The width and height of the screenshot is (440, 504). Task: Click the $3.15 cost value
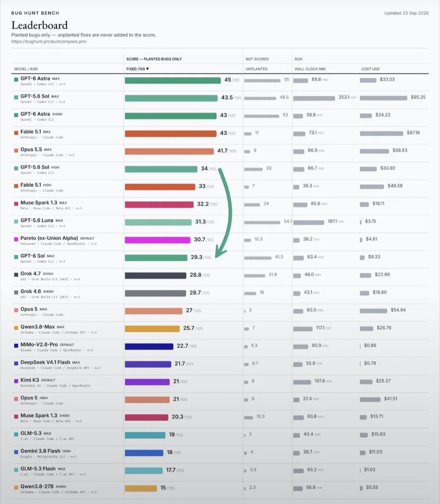tap(370, 221)
